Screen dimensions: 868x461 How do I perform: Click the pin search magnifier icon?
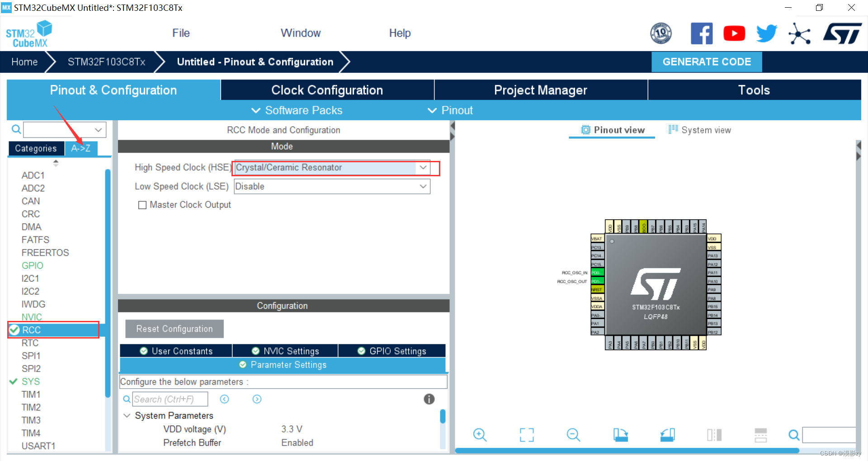point(794,435)
